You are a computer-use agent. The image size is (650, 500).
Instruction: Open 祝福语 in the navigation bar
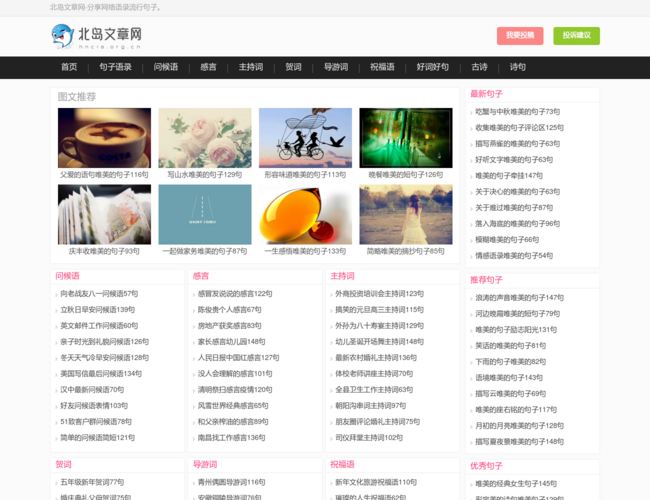[382, 67]
